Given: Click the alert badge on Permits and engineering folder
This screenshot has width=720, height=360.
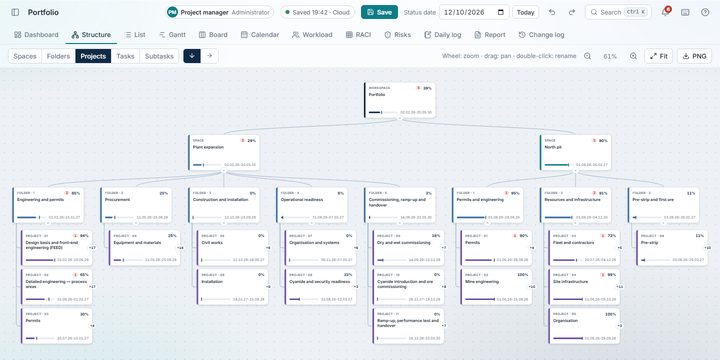Looking at the screenshot, I should point(506,193).
